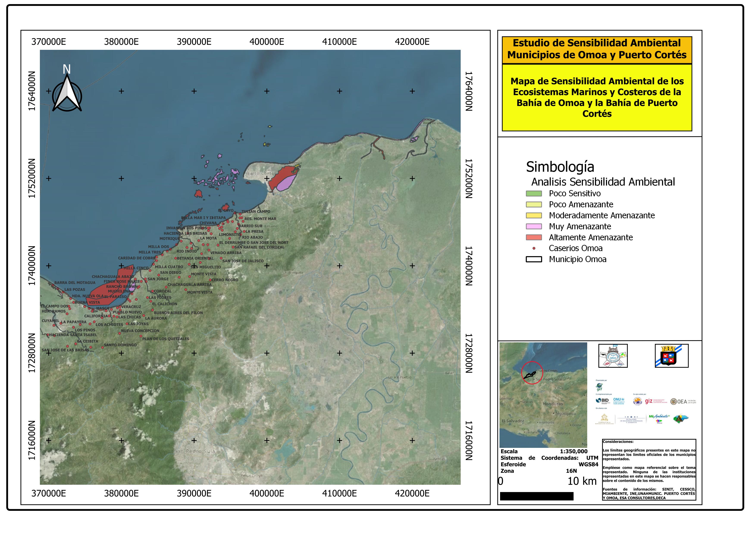
Task: Click the CESCCO Honduras-shaped logo
Action: pyautogui.click(x=681, y=419)
